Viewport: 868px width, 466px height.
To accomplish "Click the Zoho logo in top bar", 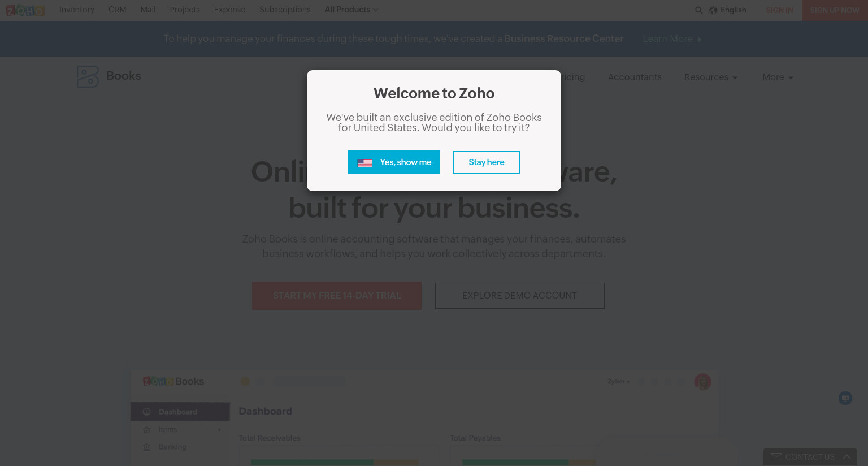I will tap(25, 10).
